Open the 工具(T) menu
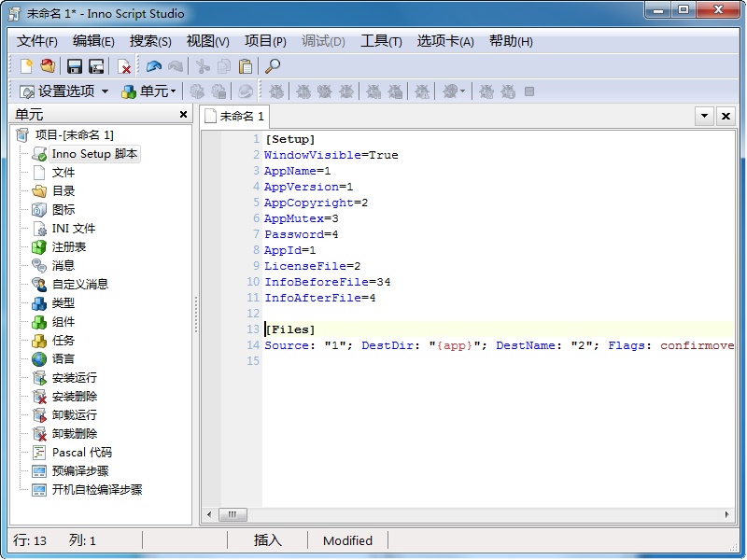 (x=381, y=41)
